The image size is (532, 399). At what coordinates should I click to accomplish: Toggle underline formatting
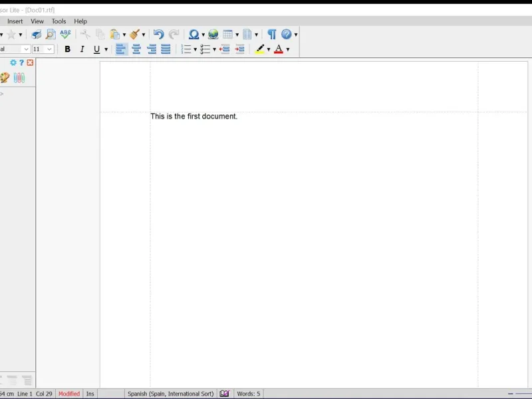[96, 49]
